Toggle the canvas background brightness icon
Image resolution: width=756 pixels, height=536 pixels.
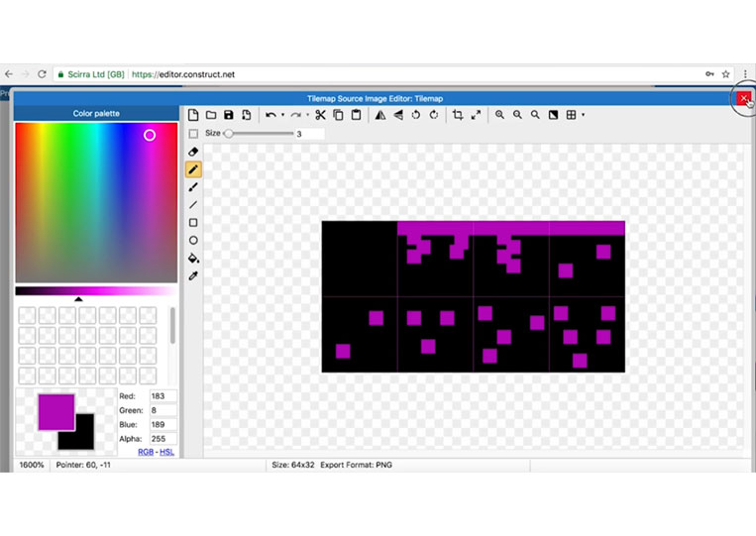click(553, 115)
